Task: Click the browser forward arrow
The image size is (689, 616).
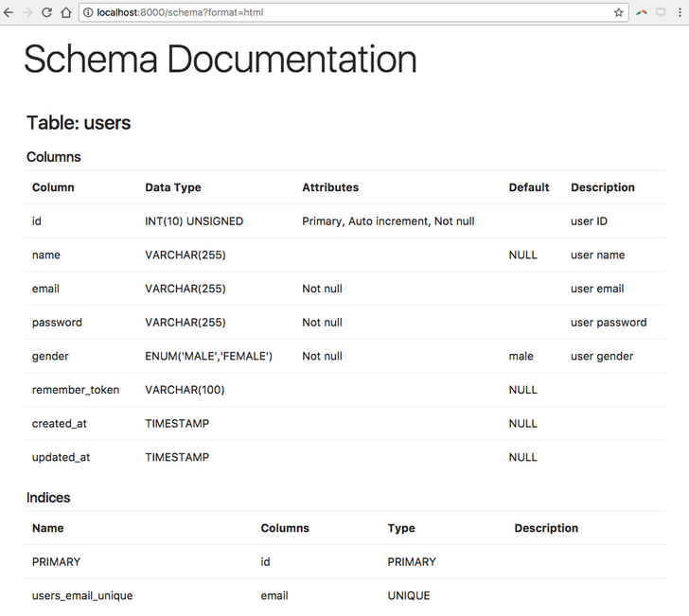Action: [27, 12]
